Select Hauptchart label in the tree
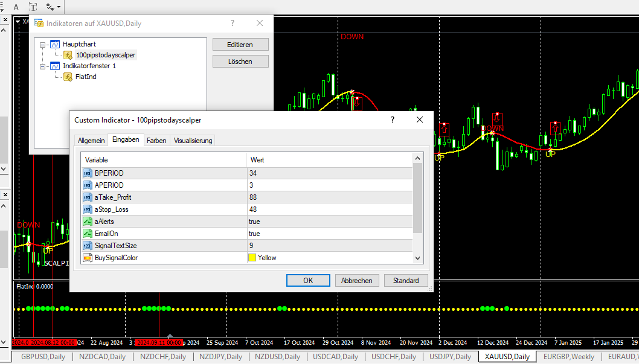639x364 pixels. point(80,44)
